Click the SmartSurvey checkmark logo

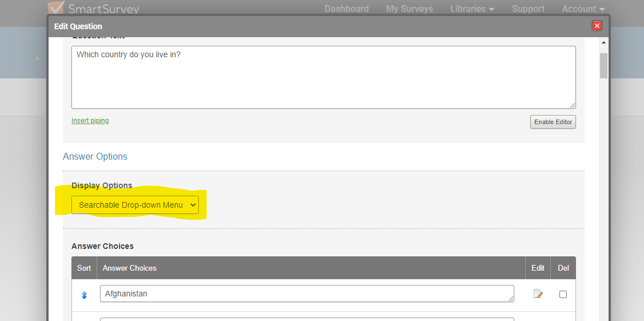(x=56, y=7)
